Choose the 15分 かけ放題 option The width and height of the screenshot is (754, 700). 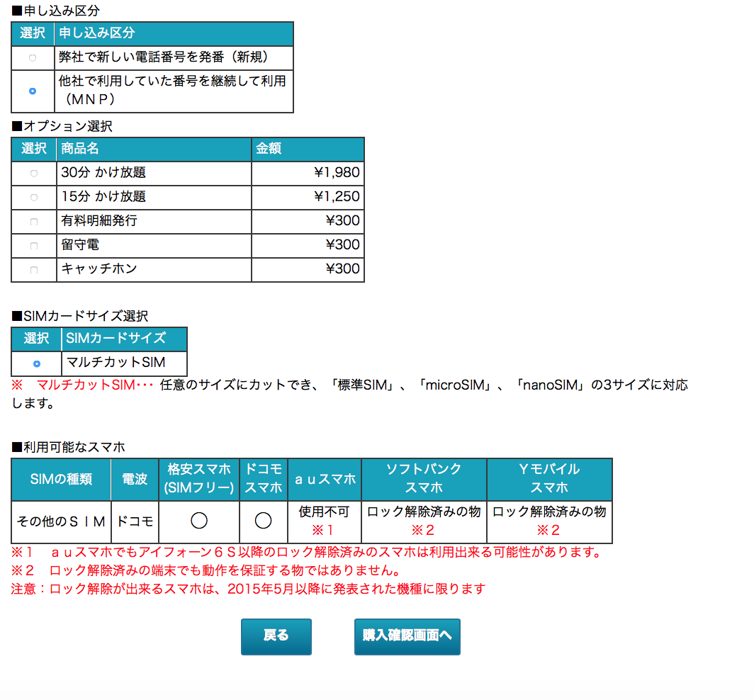tap(33, 197)
